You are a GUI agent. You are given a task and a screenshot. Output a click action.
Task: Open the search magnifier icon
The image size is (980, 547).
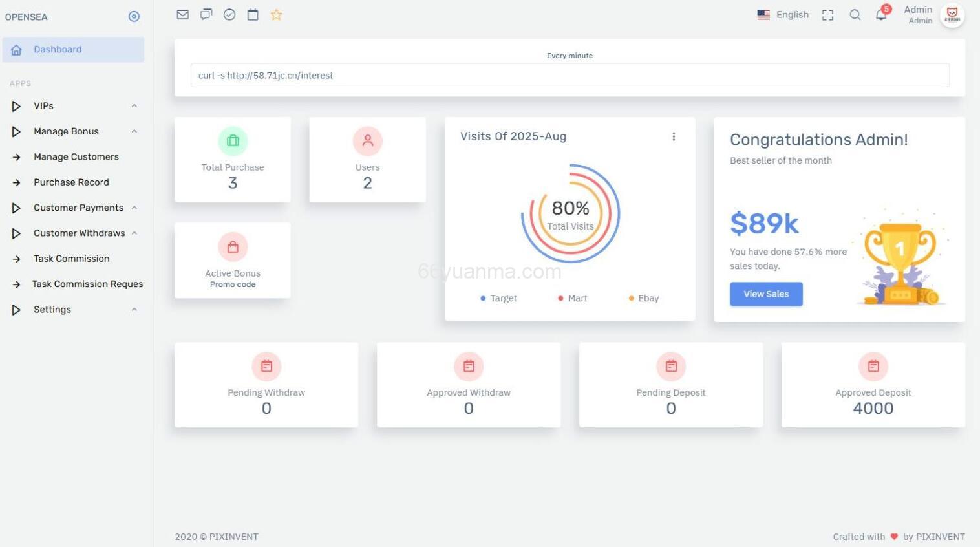tap(855, 15)
